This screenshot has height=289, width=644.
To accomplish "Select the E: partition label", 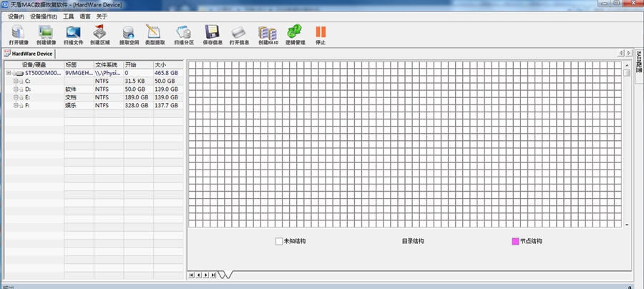I will tap(27, 98).
